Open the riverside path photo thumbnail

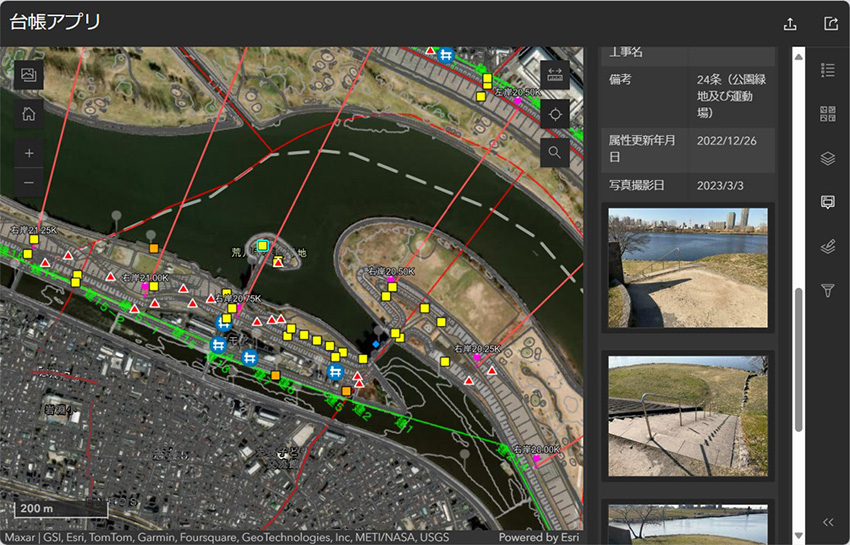click(x=688, y=267)
